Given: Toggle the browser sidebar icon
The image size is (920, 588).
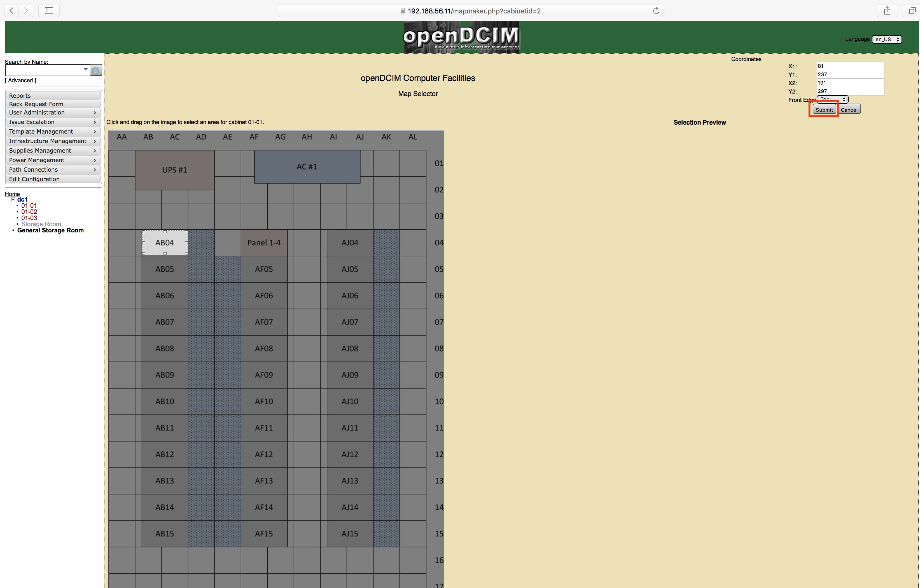Looking at the screenshot, I should [49, 11].
